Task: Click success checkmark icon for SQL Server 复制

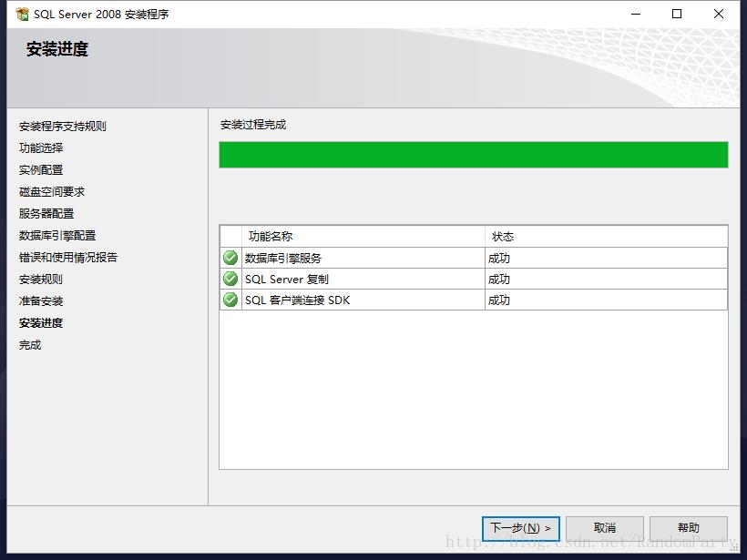Action: click(230, 279)
